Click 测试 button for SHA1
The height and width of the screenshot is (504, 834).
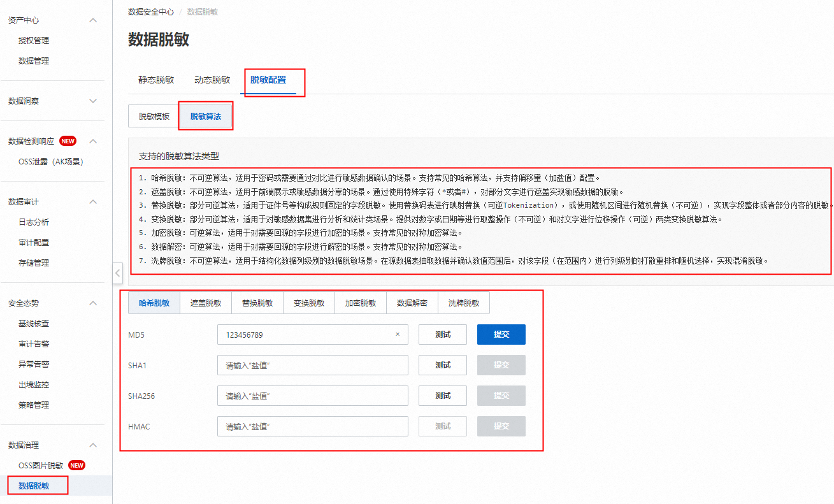[443, 365]
